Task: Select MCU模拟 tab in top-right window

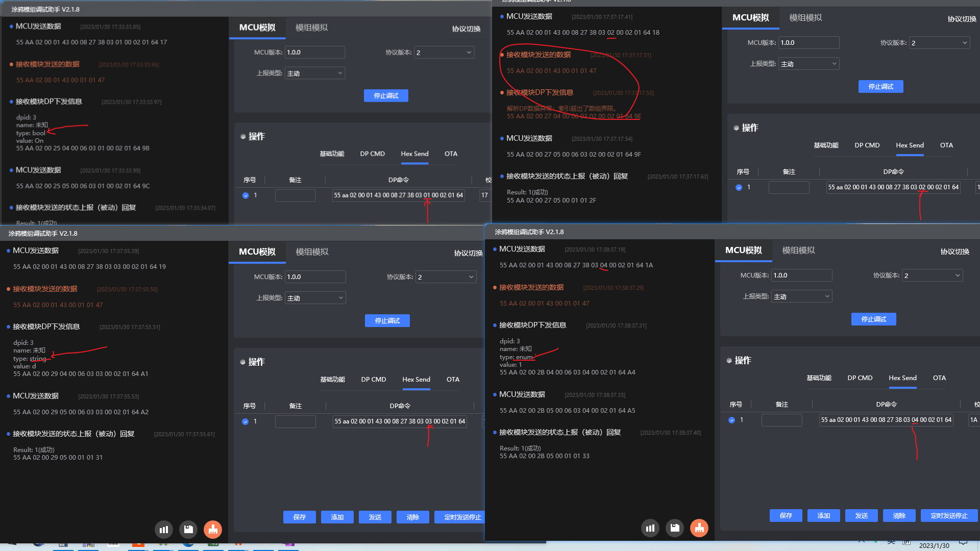Action: point(750,17)
